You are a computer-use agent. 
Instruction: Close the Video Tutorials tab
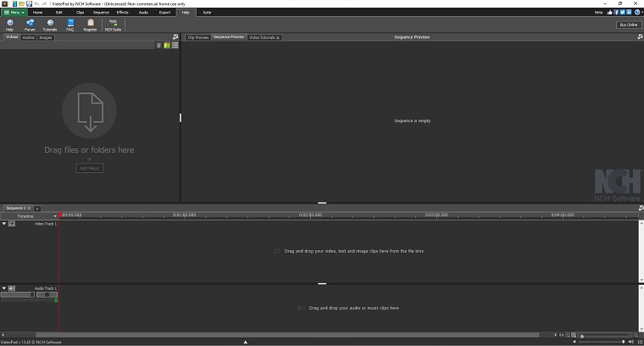(278, 38)
